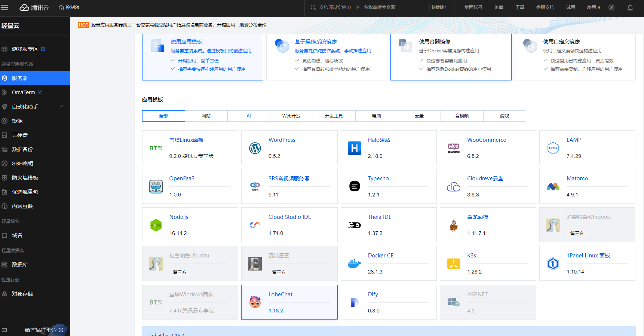Open 云硬盘 in the sidebar
This screenshot has width=644, height=336.
pos(35,135)
